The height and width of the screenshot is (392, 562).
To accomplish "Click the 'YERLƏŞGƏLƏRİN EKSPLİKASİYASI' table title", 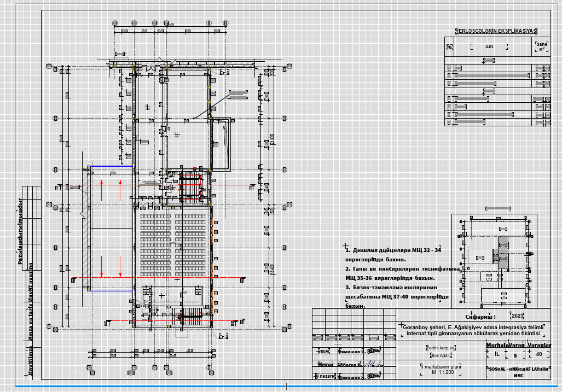I will (492, 32).
